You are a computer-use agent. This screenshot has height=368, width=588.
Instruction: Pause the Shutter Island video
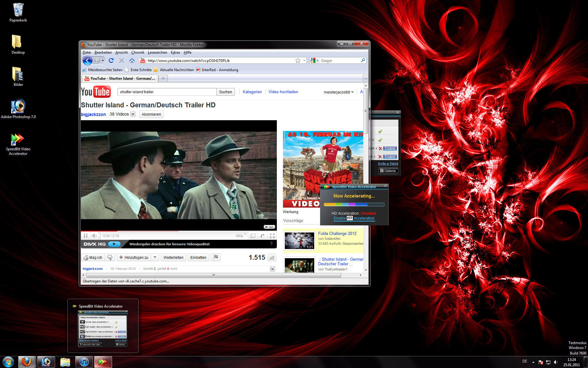(x=85, y=236)
